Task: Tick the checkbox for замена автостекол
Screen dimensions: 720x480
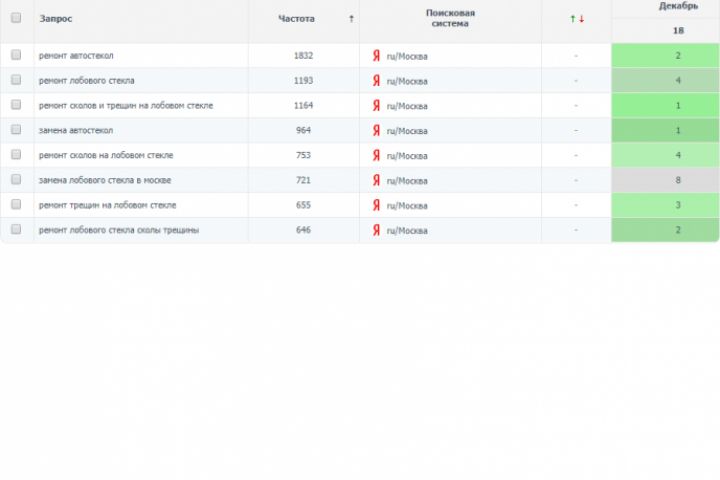Action: (16, 129)
